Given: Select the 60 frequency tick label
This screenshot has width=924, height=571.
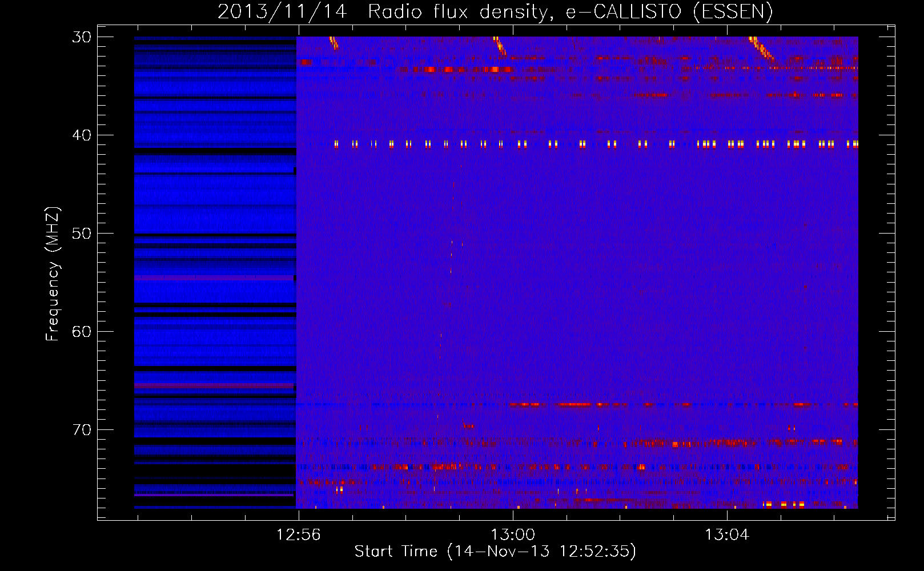Looking at the screenshot, I should coord(82,332).
